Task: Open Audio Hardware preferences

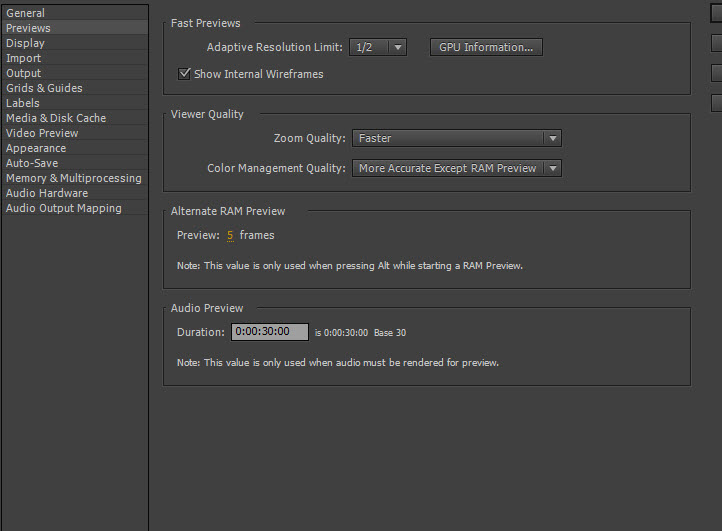Action: (x=47, y=193)
